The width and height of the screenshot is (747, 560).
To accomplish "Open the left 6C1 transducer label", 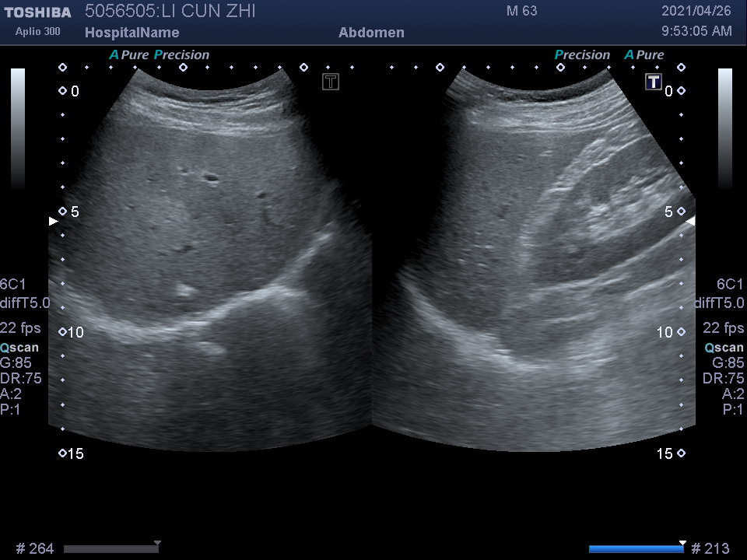I will [12, 284].
